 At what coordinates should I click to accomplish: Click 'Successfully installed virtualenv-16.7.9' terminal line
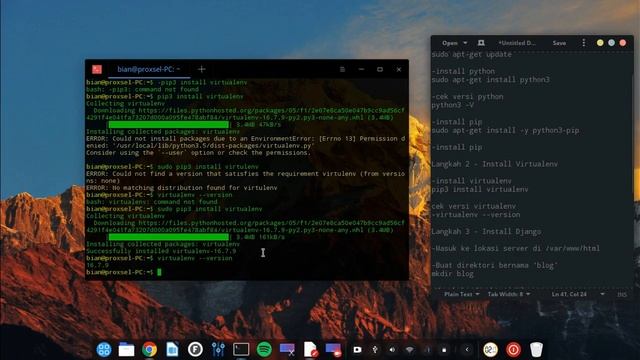coord(161,251)
